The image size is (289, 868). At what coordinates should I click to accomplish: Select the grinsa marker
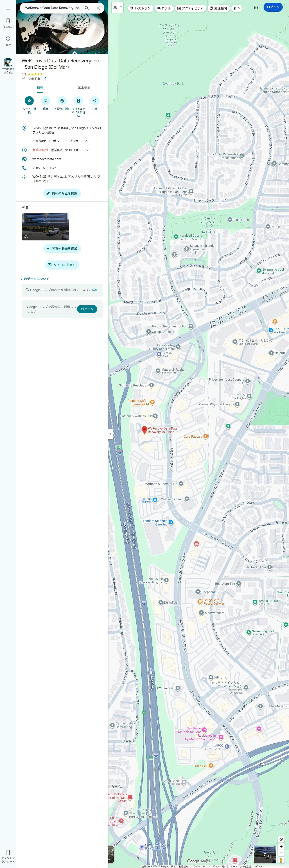[x=155, y=500]
